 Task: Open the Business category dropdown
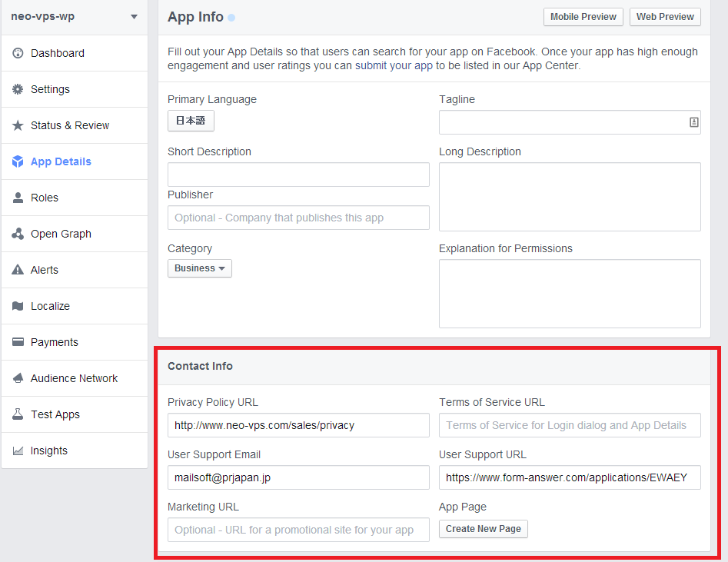click(x=199, y=268)
